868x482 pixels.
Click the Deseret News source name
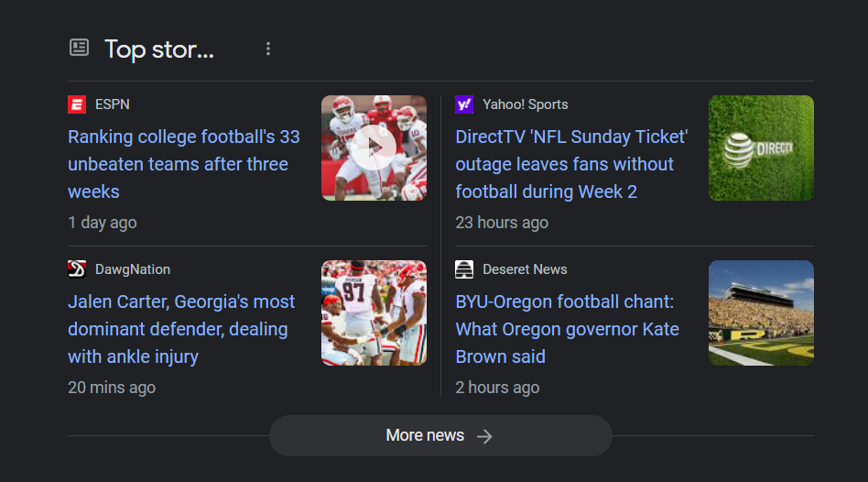[526, 269]
